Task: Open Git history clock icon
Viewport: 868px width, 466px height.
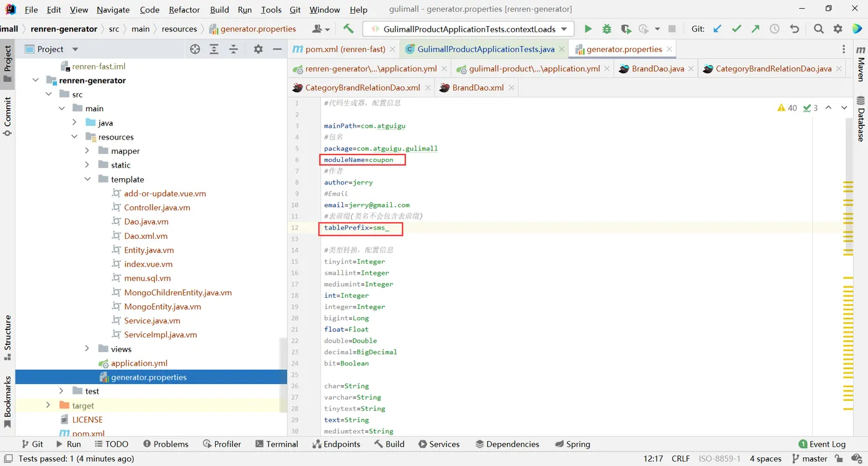Action: tap(774, 29)
